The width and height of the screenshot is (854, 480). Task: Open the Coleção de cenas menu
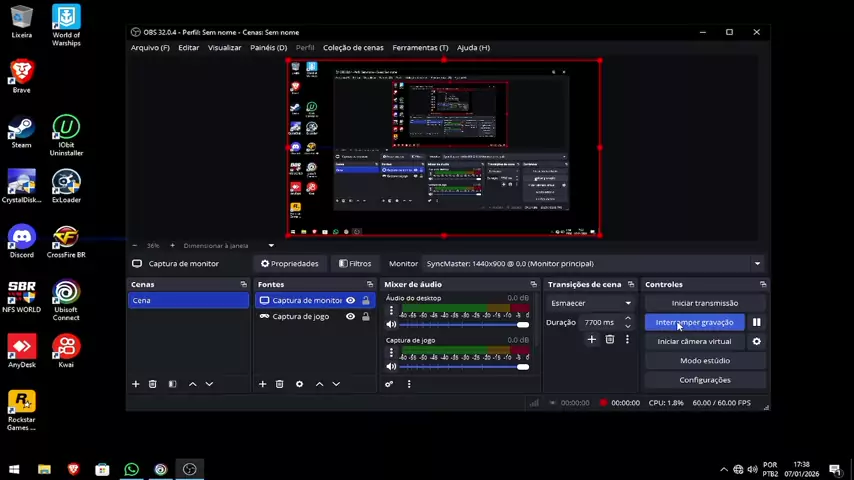pyautogui.click(x=353, y=47)
